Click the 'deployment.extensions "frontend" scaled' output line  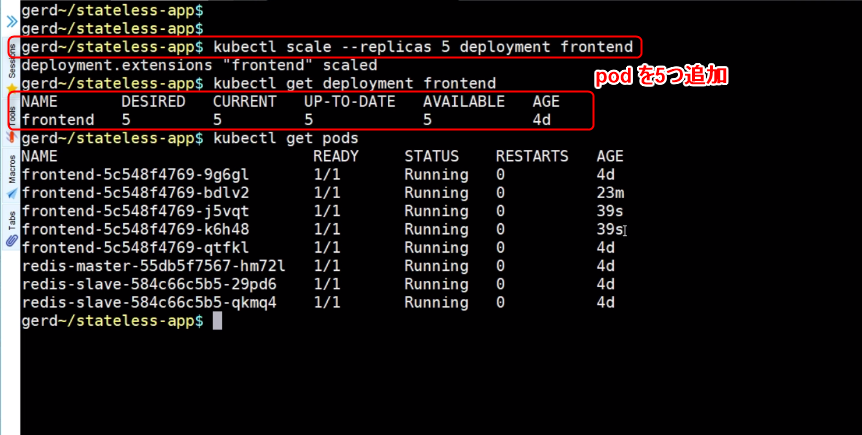[x=199, y=65]
